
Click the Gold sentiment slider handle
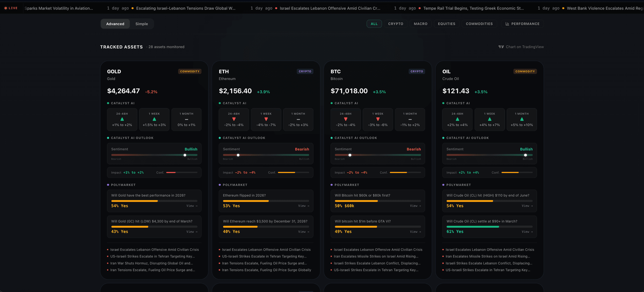[185, 155]
